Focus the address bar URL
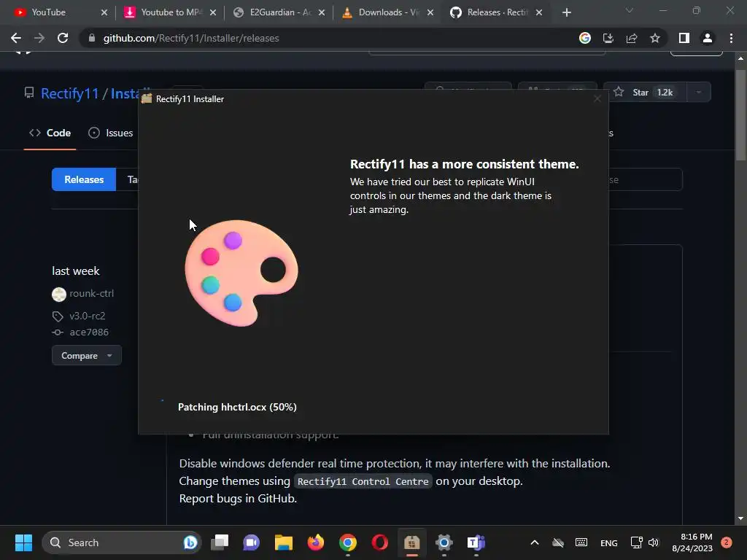 coord(191,38)
